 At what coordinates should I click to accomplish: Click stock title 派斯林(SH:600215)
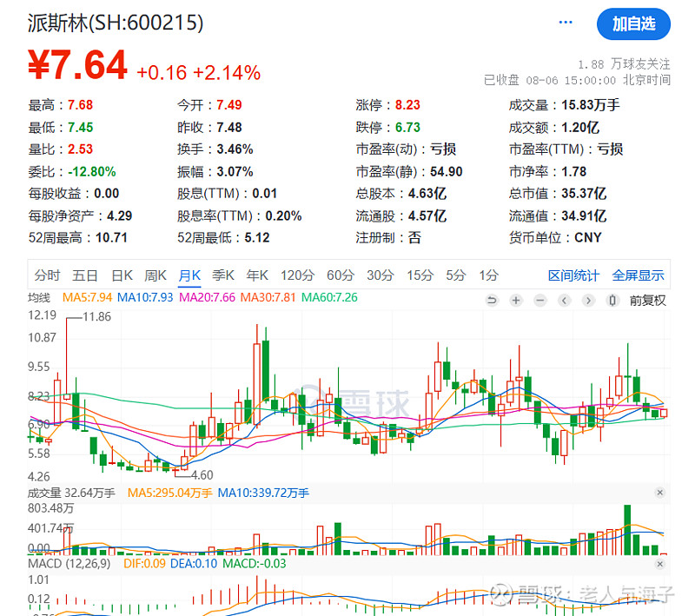pyautogui.click(x=116, y=23)
